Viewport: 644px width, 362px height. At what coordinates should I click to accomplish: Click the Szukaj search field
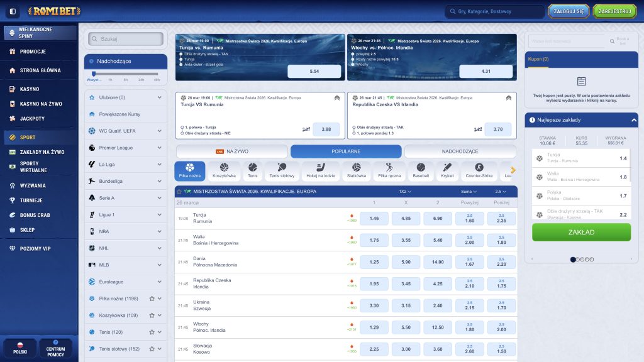pos(126,39)
